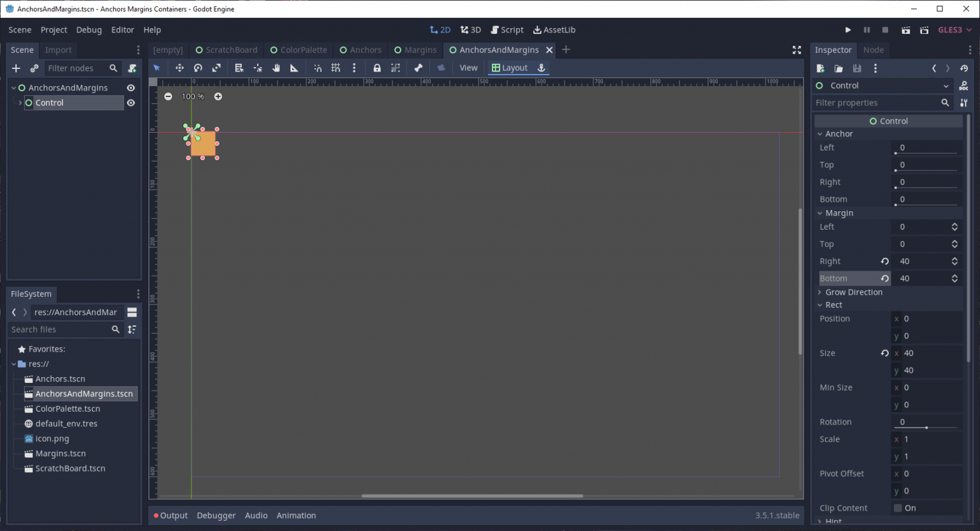This screenshot has height=531, width=980.
Task: Open the scene history icon in Inspector
Action: pyautogui.click(x=964, y=68)
